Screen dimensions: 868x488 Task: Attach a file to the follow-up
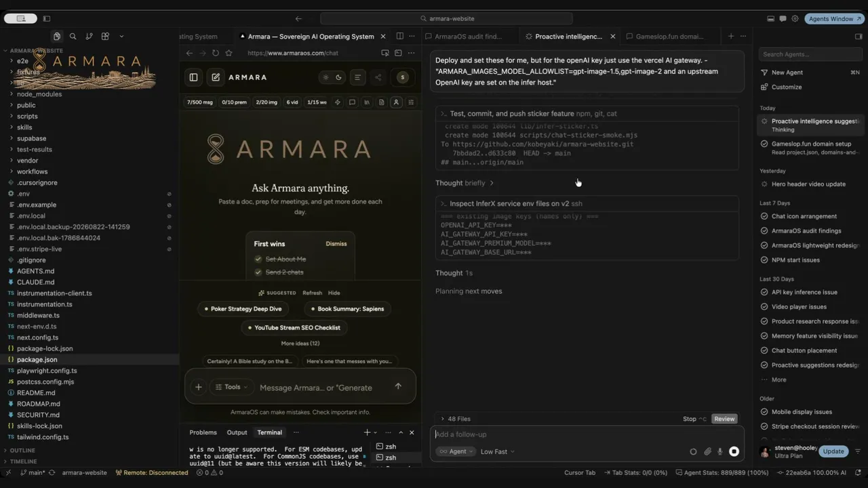tap(707, 451)
